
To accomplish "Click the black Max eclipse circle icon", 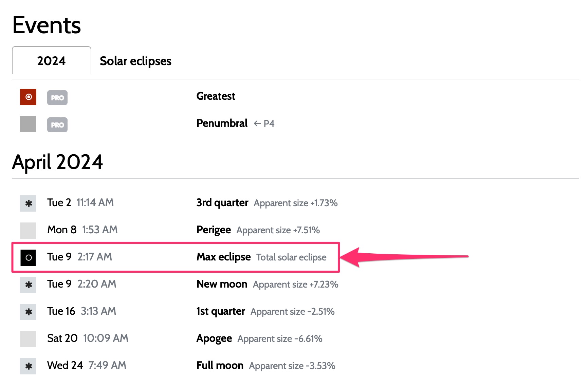I will (x=28, y=257).
